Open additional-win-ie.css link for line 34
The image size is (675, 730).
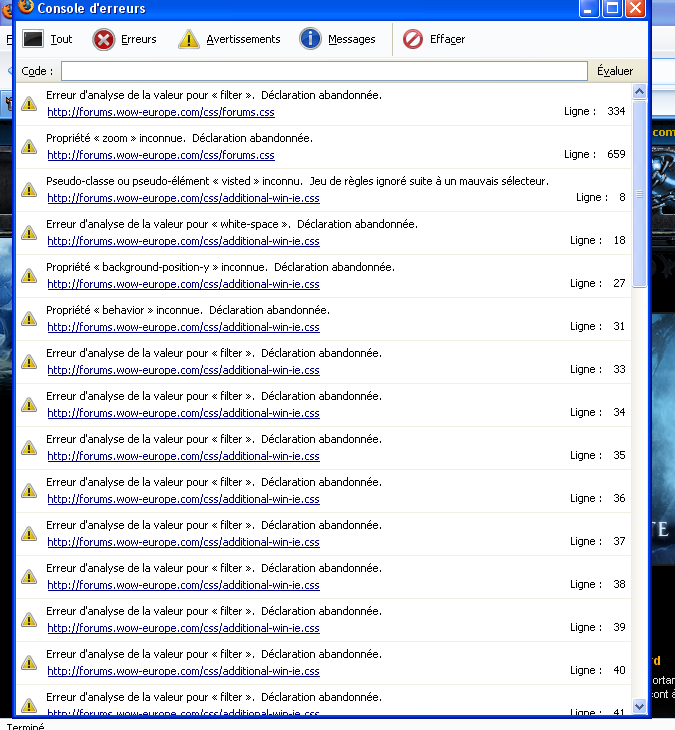click(x=183, y=413)
